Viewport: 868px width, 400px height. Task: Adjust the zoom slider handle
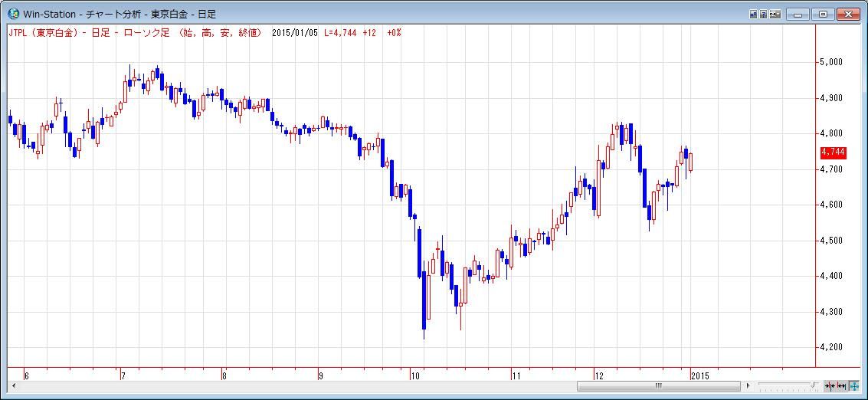(x=814, y=385)
